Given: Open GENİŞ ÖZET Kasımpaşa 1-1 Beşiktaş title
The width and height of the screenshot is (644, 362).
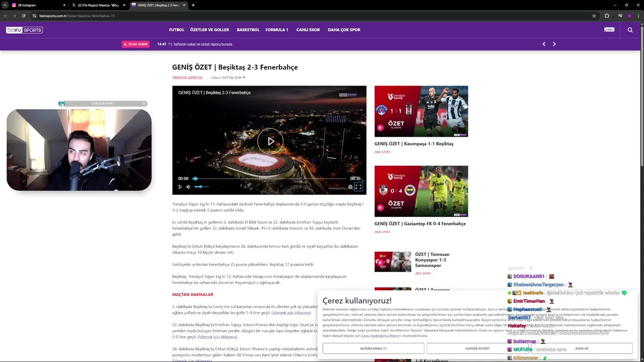Looking at the screenshot, I should click(x=414, y=144).
